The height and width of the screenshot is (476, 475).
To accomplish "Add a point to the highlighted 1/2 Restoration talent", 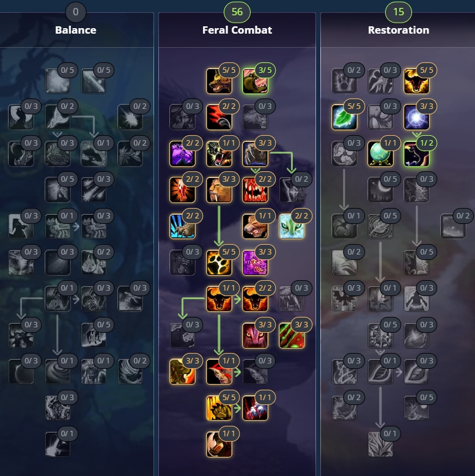I will (416, 154).
